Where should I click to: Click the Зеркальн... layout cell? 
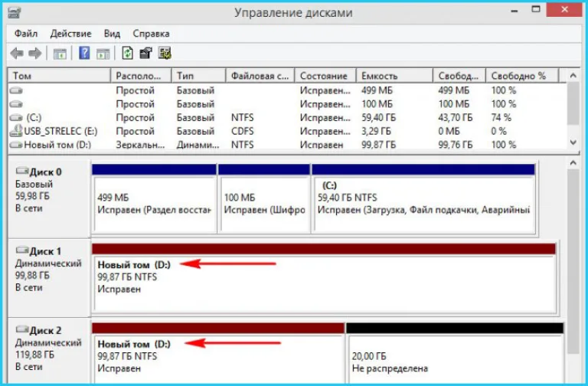tap(140, 145)
